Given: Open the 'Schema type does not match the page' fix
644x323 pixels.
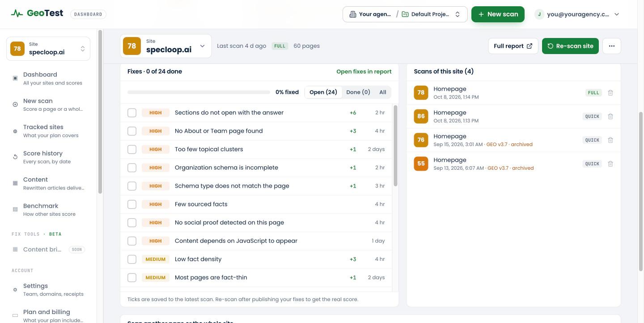Looking at the screenshot, I should pyautogui.click(x=256, y=186).
